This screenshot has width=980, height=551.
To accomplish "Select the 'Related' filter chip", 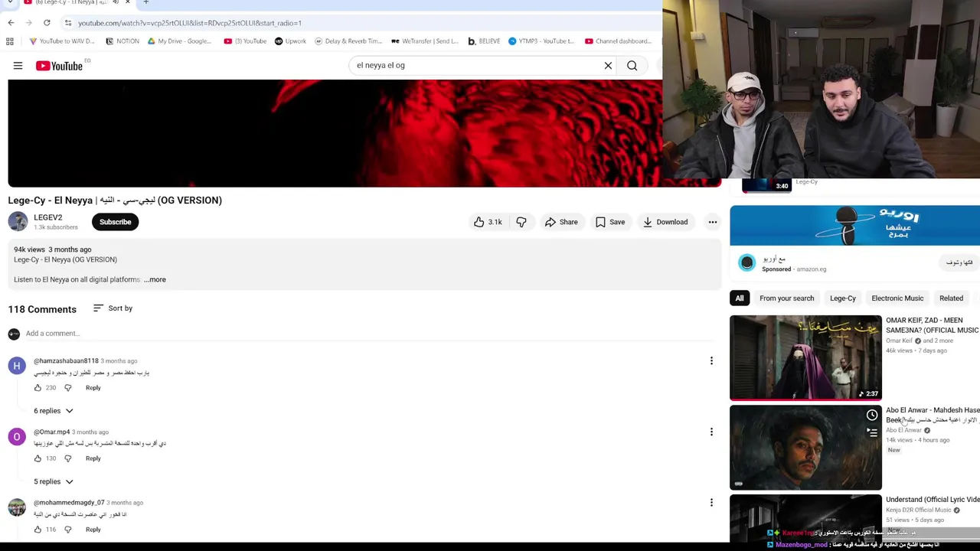I will [x=951, y=298].
